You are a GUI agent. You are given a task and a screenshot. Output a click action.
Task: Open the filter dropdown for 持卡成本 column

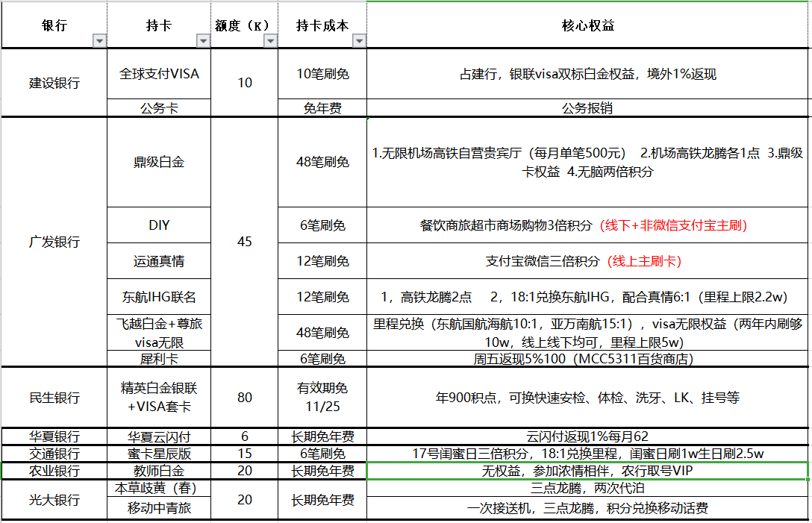(x=360, y=40)
